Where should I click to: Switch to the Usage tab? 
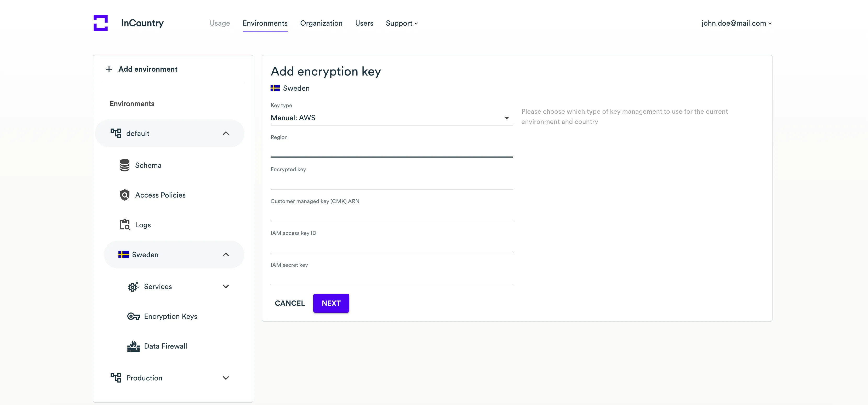(x=220, y=23)
